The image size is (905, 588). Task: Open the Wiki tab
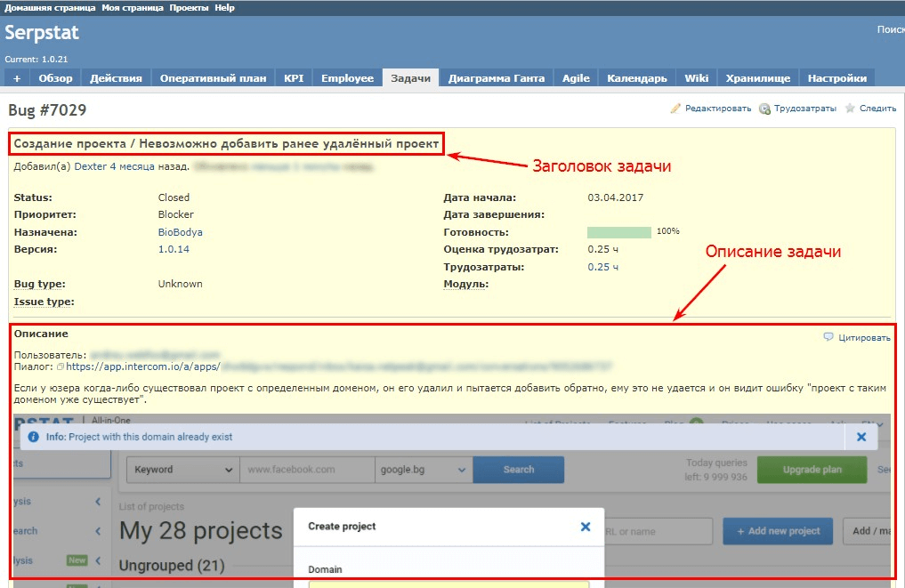pyautogui.click(x=696, y=78)
